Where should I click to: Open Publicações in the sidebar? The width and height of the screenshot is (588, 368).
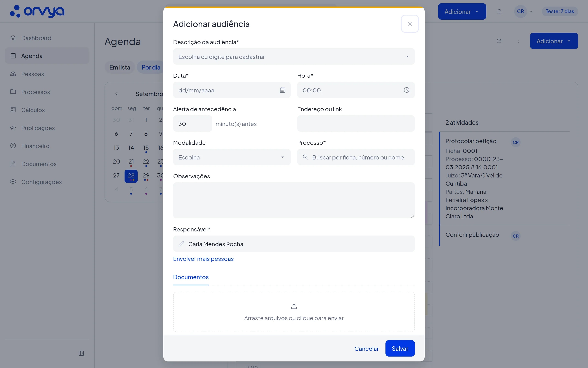(47, 128)
